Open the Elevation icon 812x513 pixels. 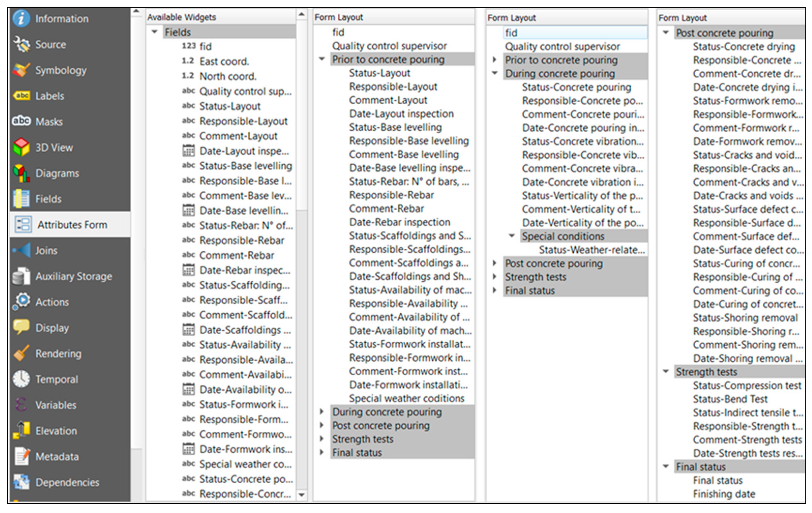[x=21, y=430]
